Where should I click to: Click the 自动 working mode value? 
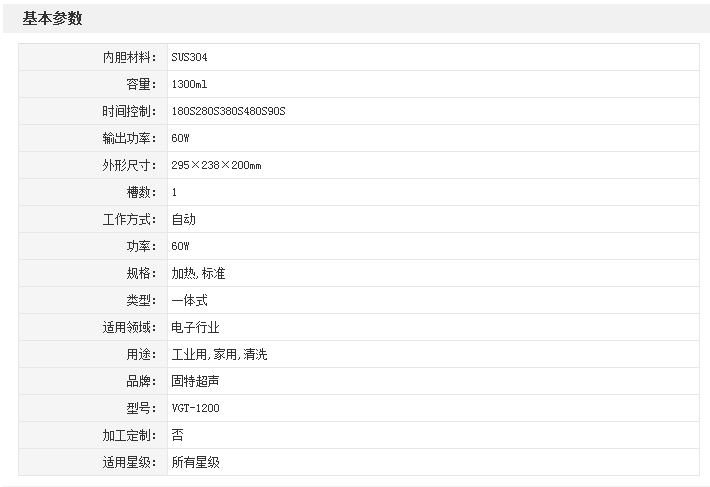(183, 219)
